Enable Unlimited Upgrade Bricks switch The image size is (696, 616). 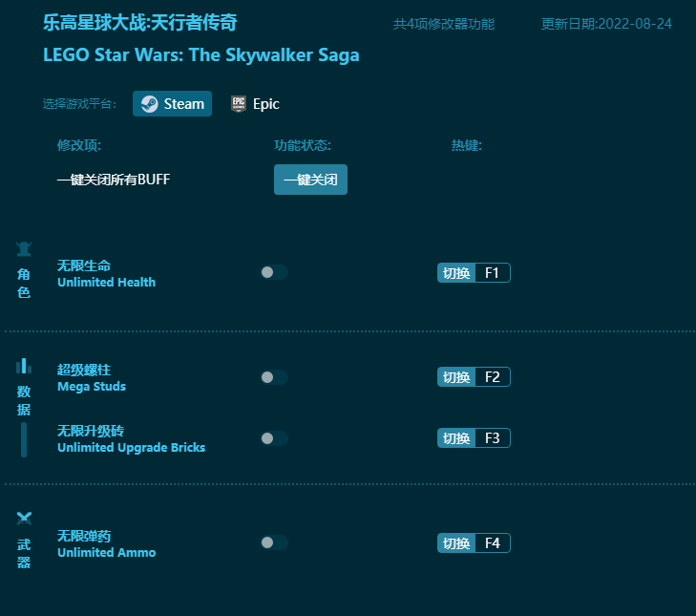pyautogui.click(x=274, y=438)
